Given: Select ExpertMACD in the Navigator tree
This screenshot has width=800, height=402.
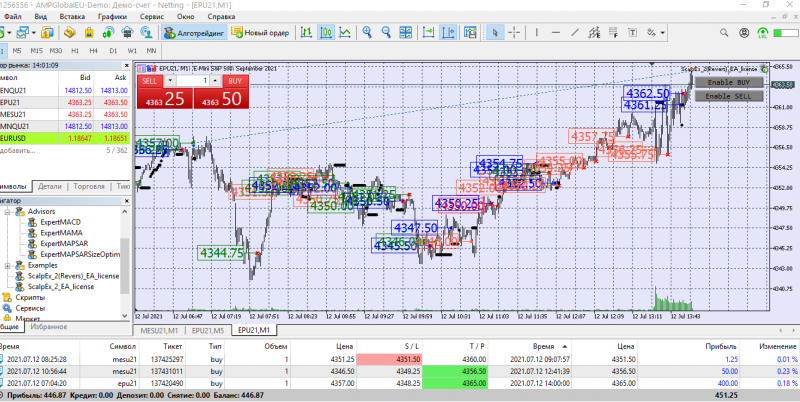Looking at the screenshot, I should click(60, 222).
